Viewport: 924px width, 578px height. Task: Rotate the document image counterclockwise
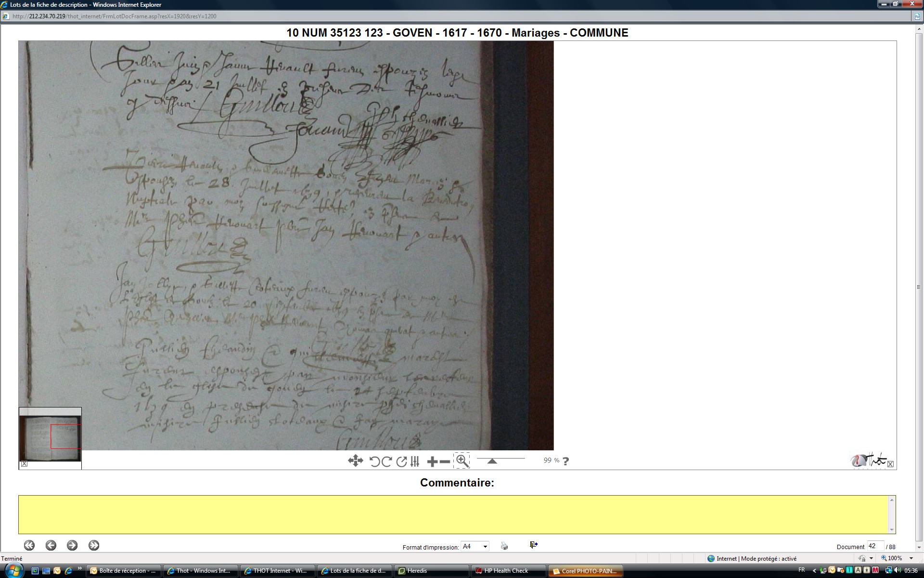point(374,461)
